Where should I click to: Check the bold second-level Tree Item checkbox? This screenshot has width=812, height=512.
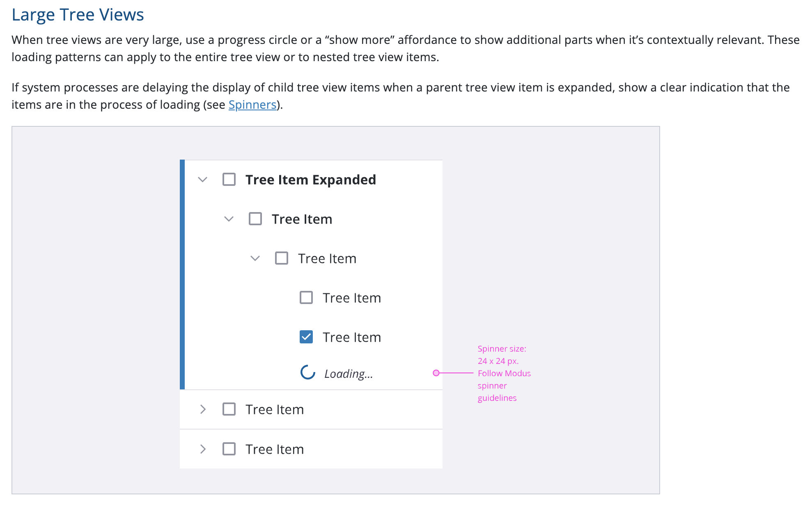(255, 219)
